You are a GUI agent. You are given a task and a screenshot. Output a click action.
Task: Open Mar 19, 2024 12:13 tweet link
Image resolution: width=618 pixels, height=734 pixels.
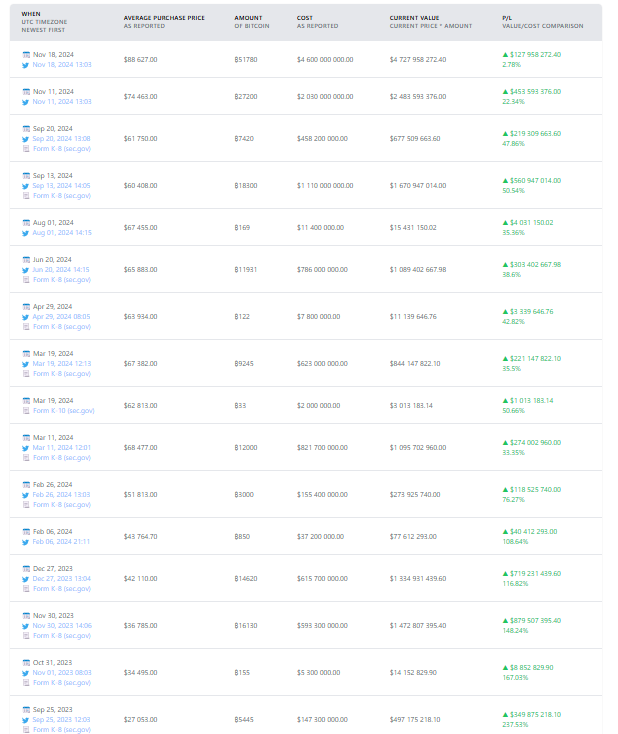coord(62,364)
